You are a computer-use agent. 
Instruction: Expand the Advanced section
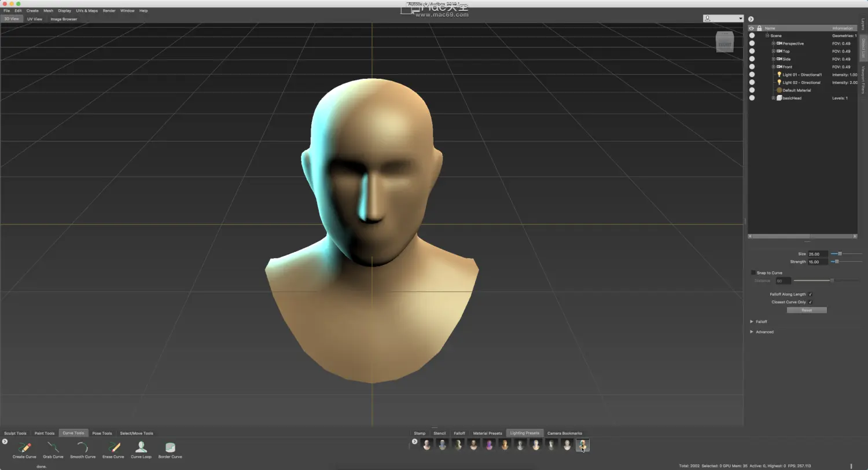[x=752, y=332]
